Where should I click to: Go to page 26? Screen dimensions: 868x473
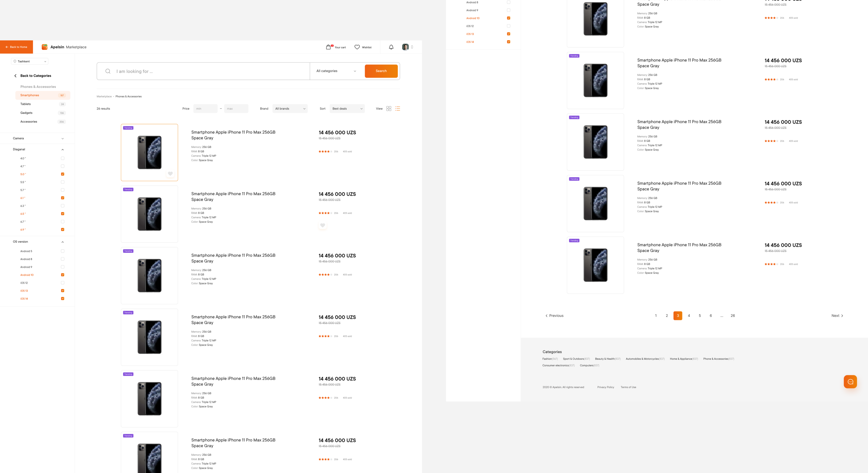point(733,316)
